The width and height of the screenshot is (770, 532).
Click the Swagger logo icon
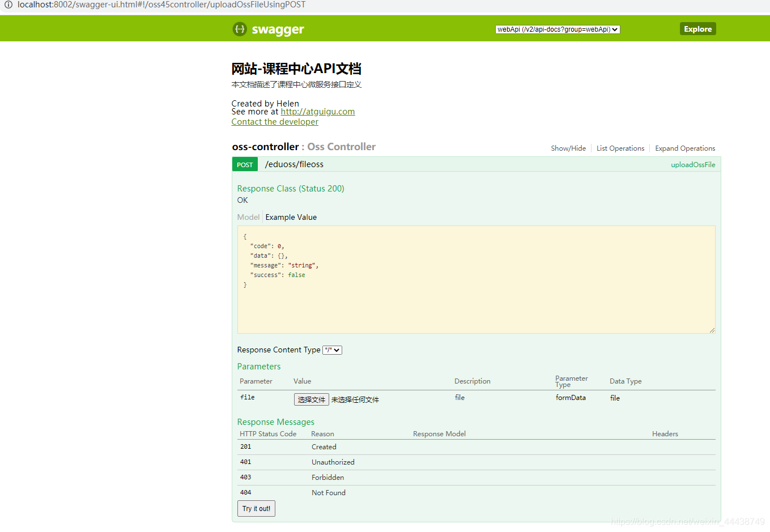point(240,29)
